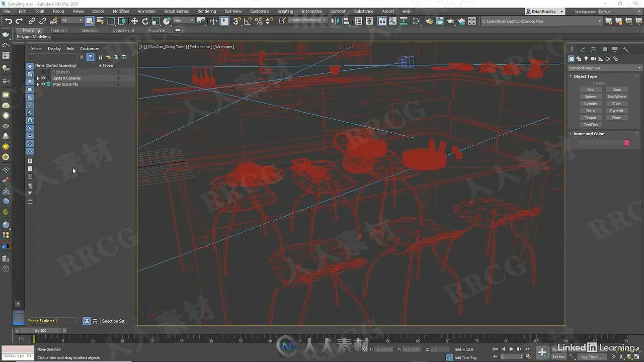Image resolution: width=644 pixels, height=362 pixels.
Task: Click the Angle Snap toggle icon
Action: (x=248, y=21)
